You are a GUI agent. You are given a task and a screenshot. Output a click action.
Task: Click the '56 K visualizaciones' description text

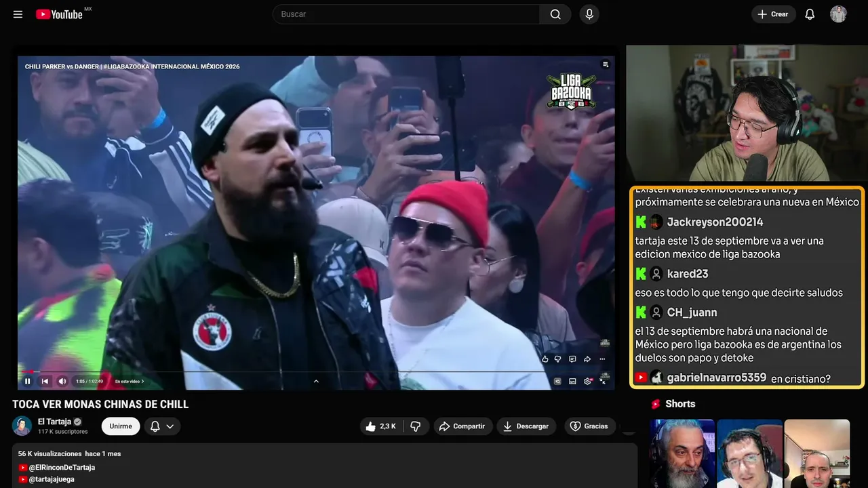coord(50,453)
